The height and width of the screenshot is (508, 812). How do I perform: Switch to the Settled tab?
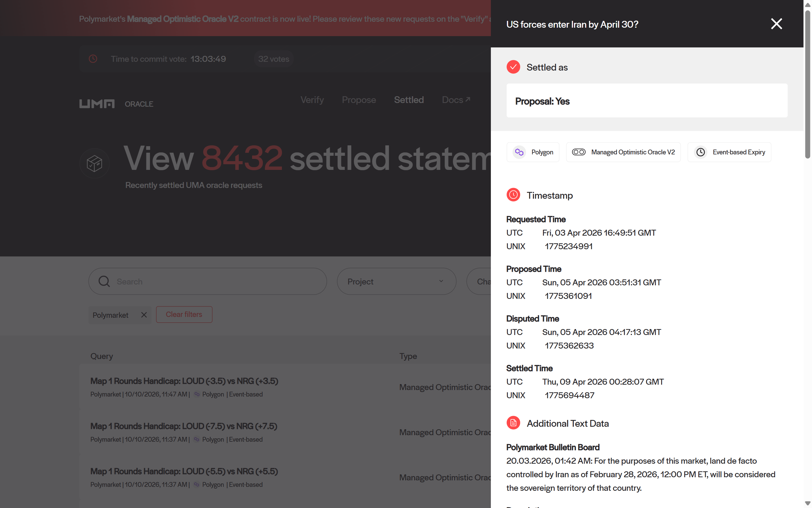409,100
